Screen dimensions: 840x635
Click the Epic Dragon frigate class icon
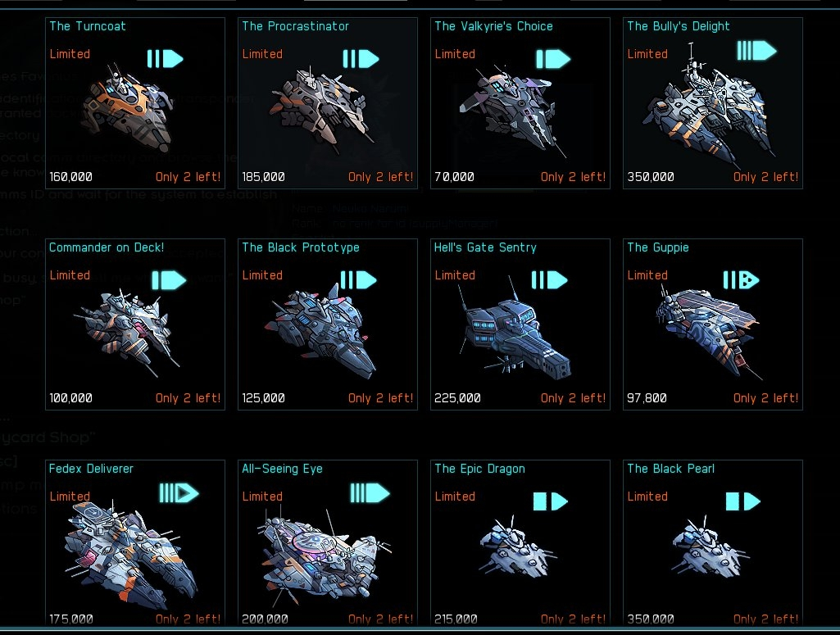click(x=550, y=501)
